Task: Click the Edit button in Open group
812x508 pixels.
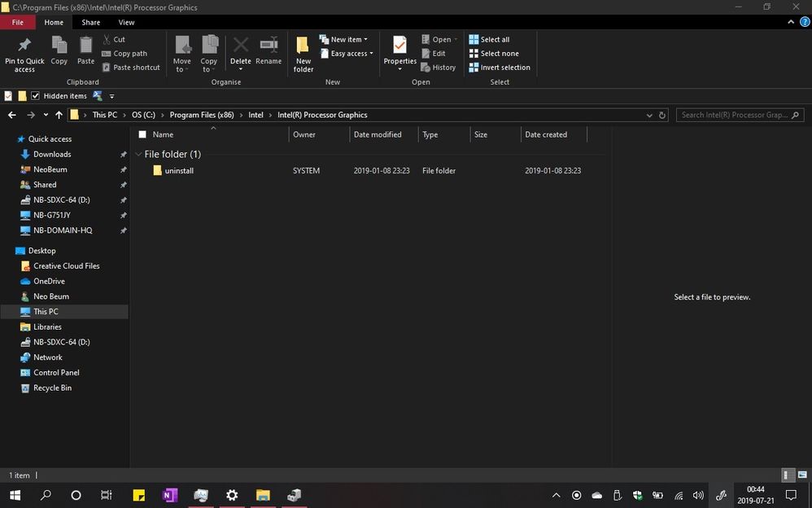Action: pyautogui.click(x=434, y=54)
